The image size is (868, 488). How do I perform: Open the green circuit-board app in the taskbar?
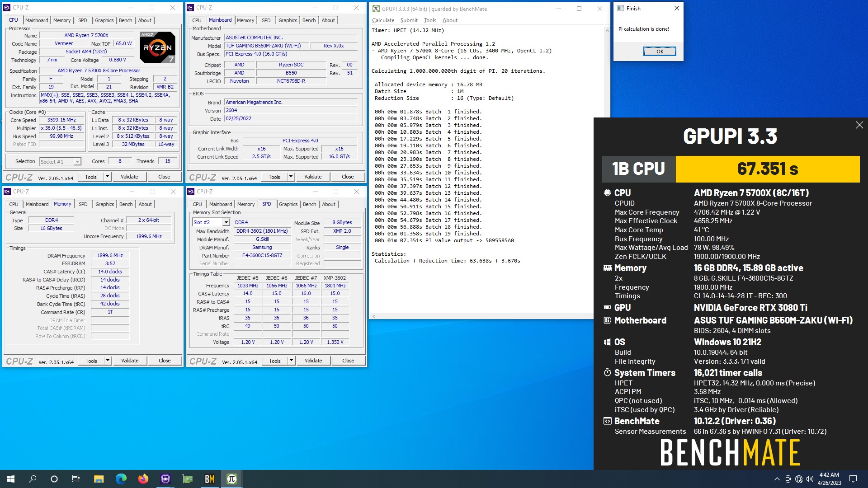187,479
